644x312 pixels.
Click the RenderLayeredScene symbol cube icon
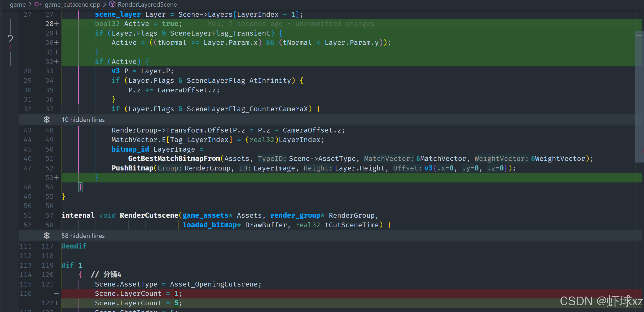click(x=112, y=4)
